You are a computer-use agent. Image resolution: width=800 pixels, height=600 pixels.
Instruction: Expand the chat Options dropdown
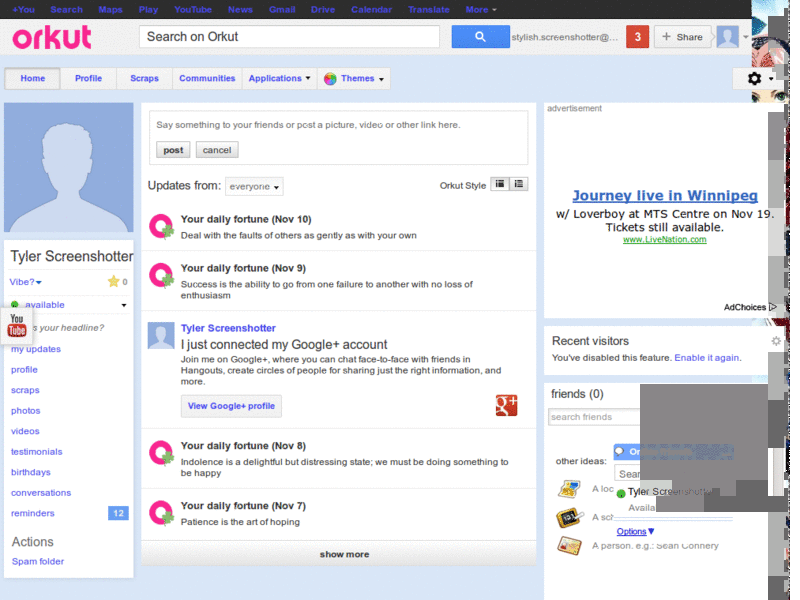pyautogui.click(x=635, y=531)
